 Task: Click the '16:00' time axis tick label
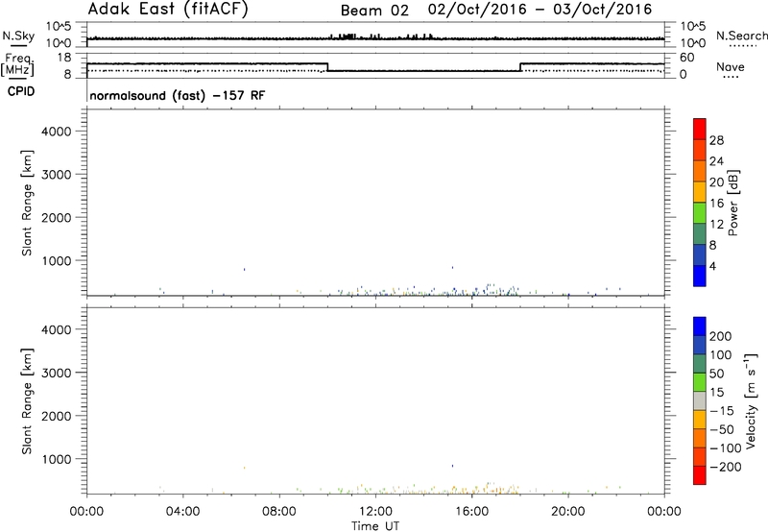tap(471, 512)
